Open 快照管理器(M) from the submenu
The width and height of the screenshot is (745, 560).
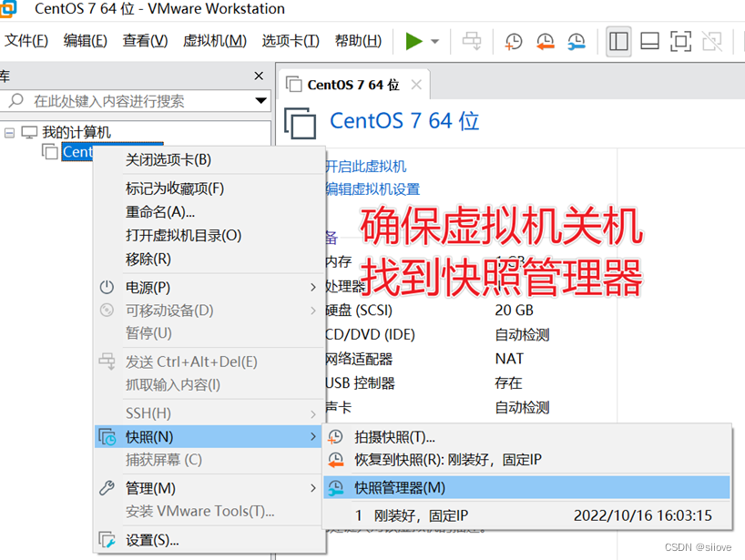point(527,488)
